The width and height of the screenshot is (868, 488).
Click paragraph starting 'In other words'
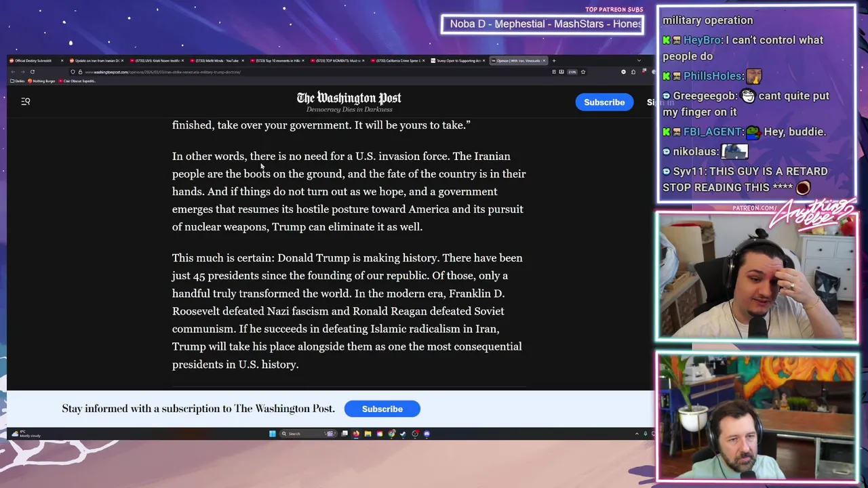[349, 191]
